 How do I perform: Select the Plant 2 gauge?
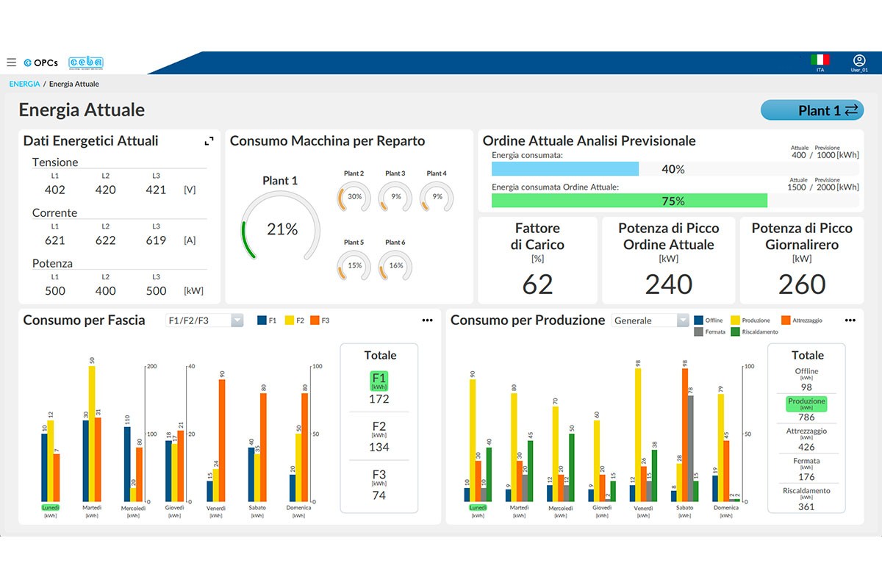[354, 197]
